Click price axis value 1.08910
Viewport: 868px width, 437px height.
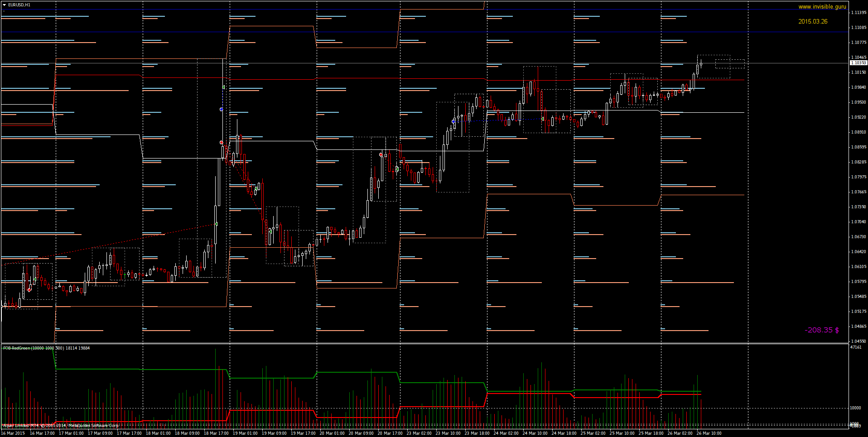(858, 132)
